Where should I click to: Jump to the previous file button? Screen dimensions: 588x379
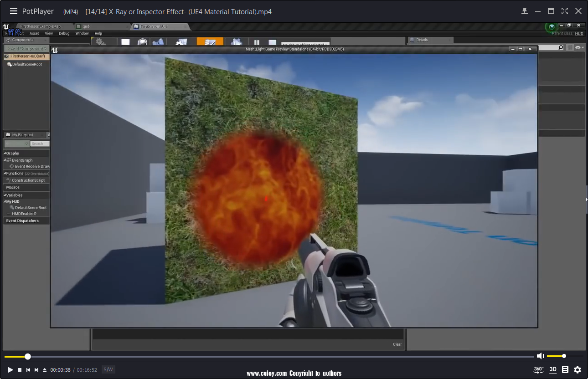[28, 370]
